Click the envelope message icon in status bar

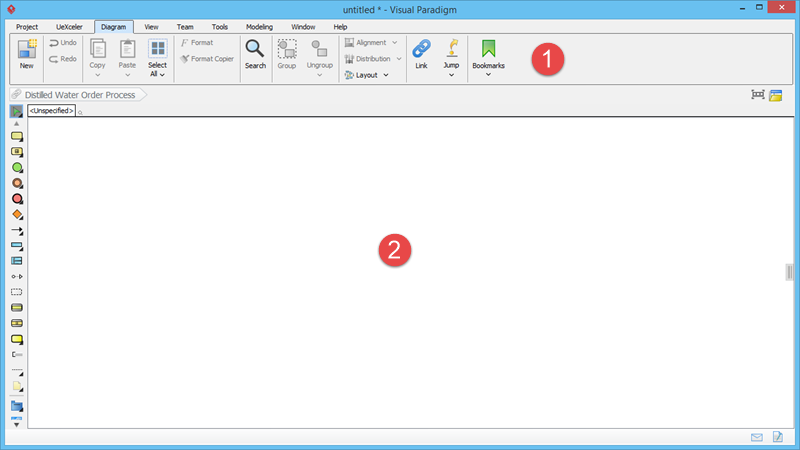click(757, 437)
